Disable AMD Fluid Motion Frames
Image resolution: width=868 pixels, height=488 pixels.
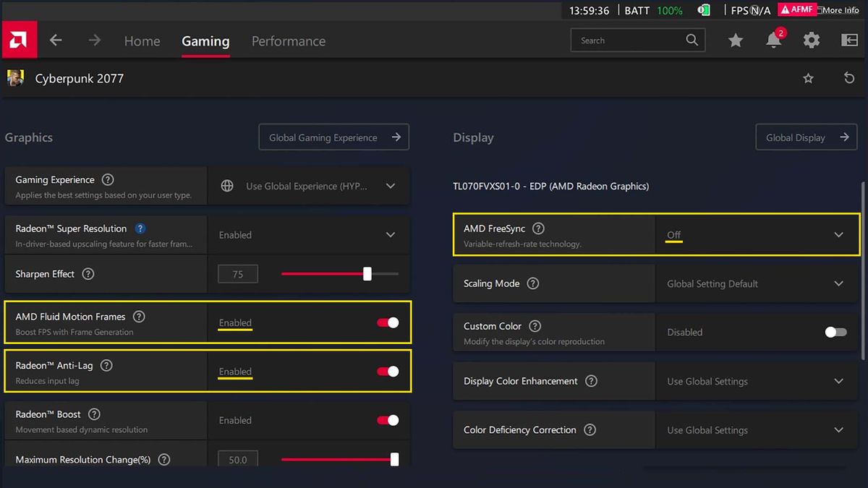coord(388,322)
